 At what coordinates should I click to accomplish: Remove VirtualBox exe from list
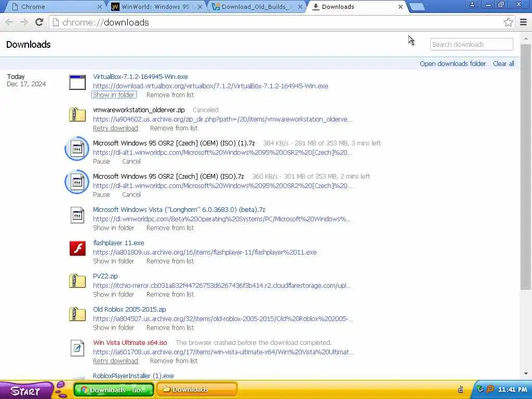coord(170,95)
